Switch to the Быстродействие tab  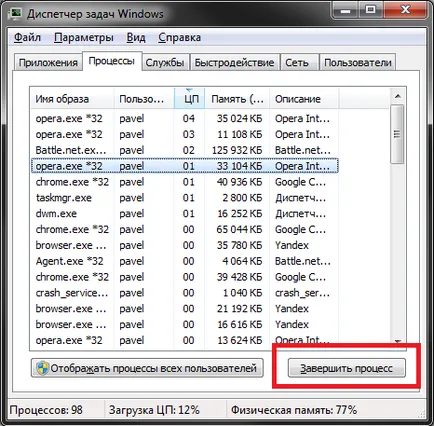pyautogui.click(x=234, y=63)
